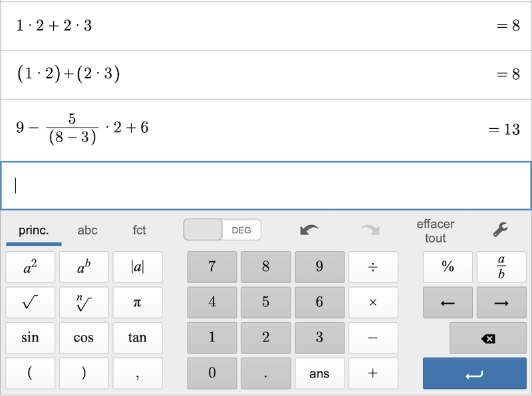This screenshot has width=532, height=396.
Task: Click the effacer tout button
Action: coord(436,231)
